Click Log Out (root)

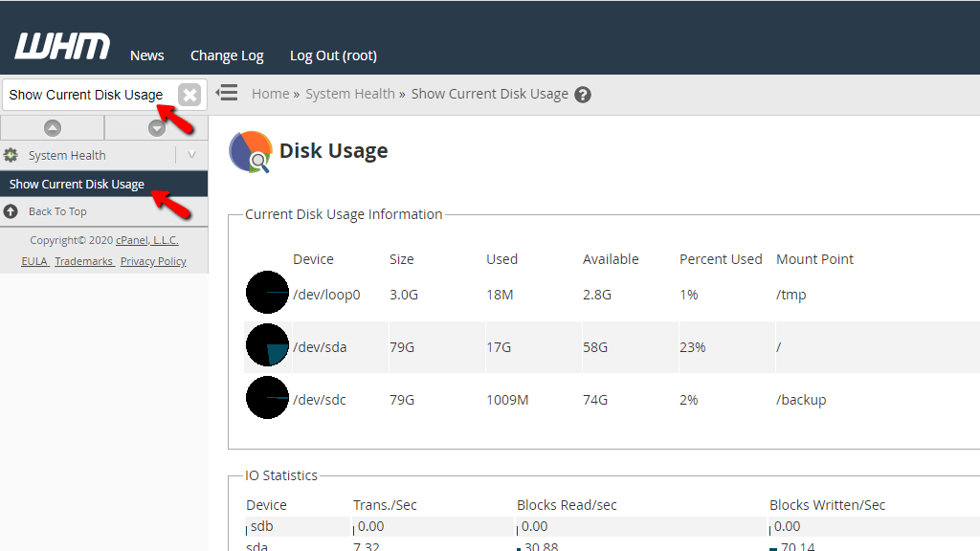click(333, 55)
